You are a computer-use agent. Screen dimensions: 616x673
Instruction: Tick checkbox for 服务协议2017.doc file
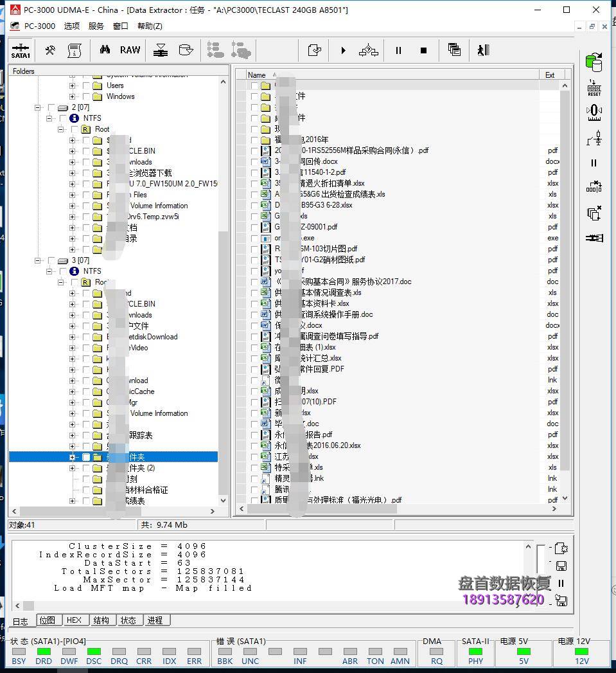click(x=254, y=282)
